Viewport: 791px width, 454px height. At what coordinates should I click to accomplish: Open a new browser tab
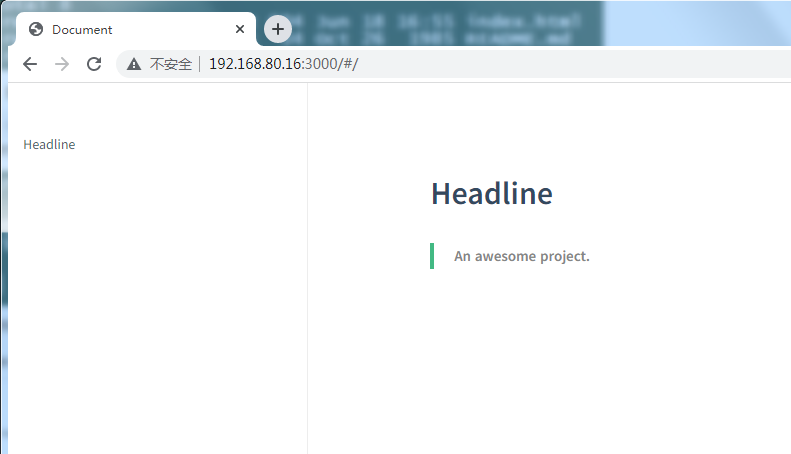[x=278, y=29]
